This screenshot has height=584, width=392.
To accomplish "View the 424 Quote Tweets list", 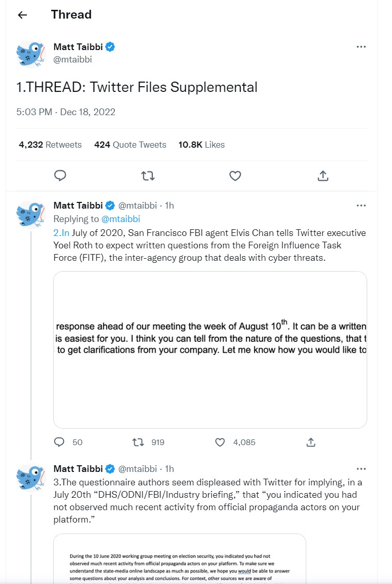I will 130,145.
